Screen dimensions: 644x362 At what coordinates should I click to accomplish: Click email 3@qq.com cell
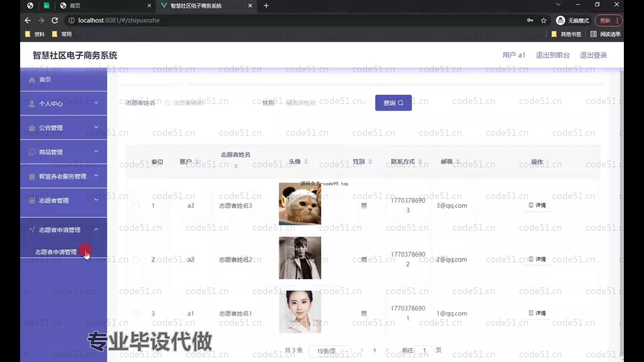coord(452,206)
